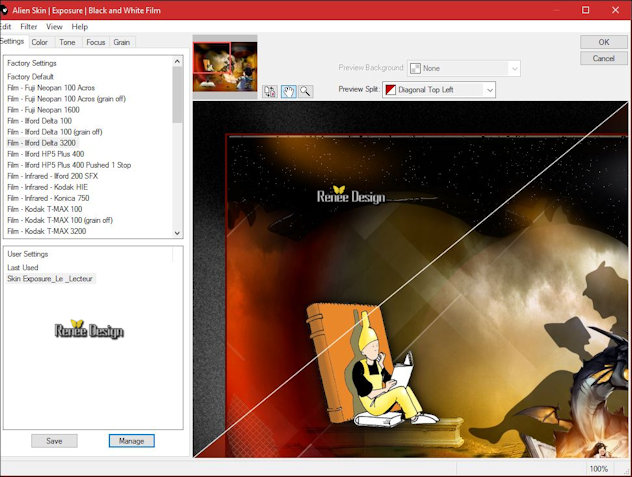This screenshot has width=632, height=477.
Task: Open the Filter menu
Action: click(29, 27)
